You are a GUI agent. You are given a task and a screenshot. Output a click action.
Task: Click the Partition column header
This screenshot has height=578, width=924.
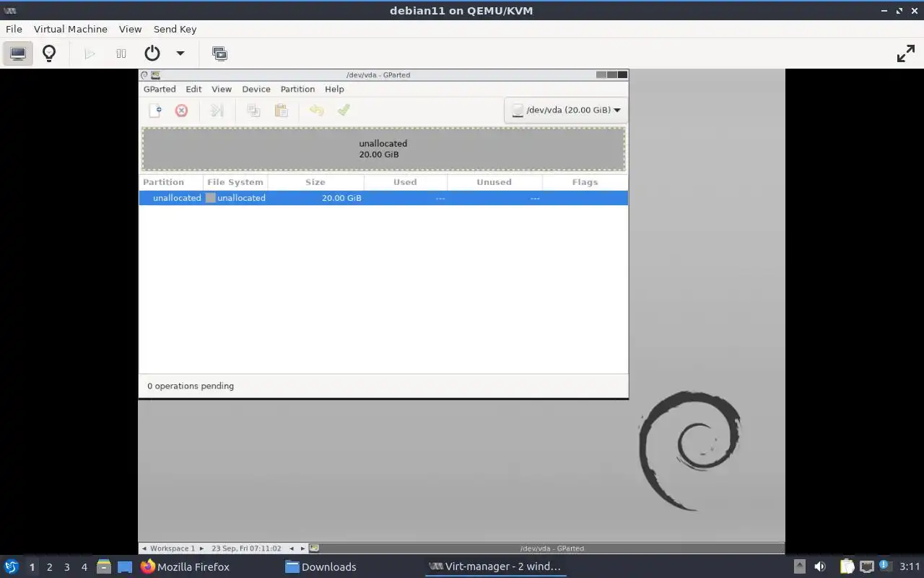171,182
